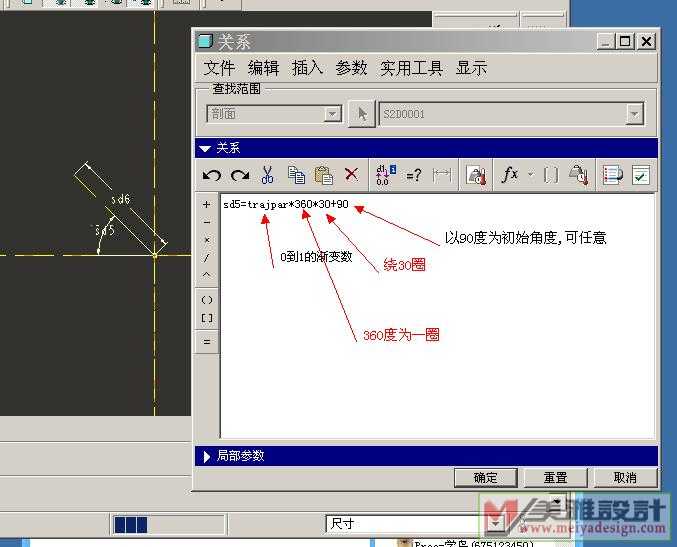677x547 pixels.
Task: Click the select arrow in 查找范围
Action: pos(362,114)
